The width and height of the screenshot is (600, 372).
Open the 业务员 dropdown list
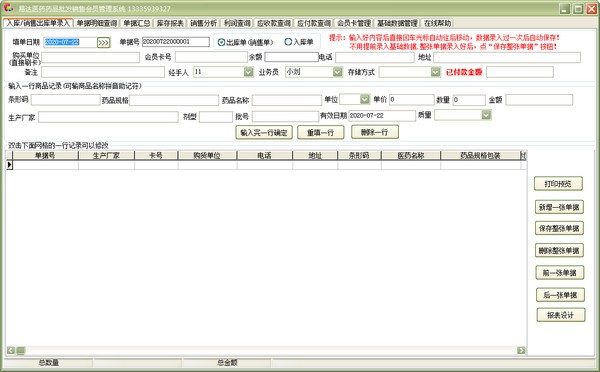pyautogui.click(x=338, y=72)
